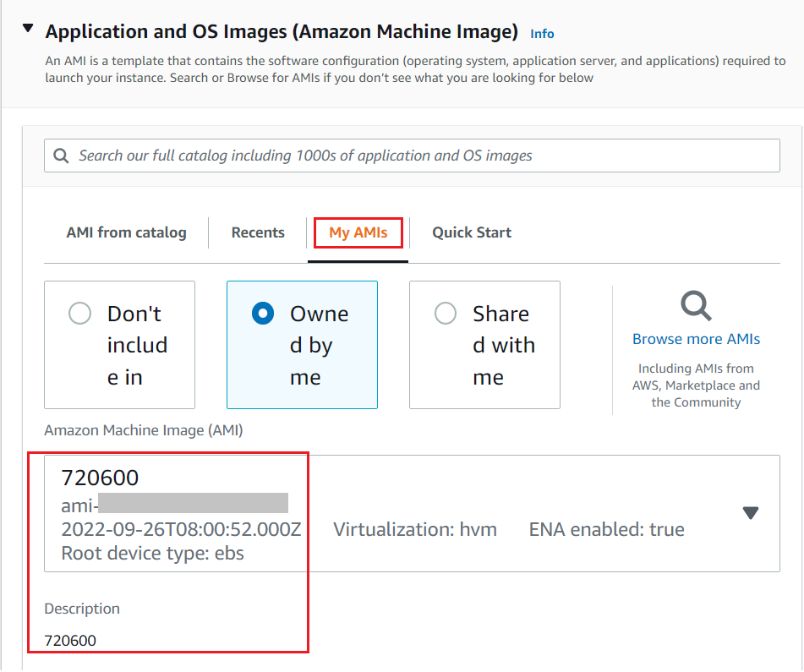Switch to the AMI from catalog tab
This screenshot has width=804, height=672.
click(x=126, y=232)
